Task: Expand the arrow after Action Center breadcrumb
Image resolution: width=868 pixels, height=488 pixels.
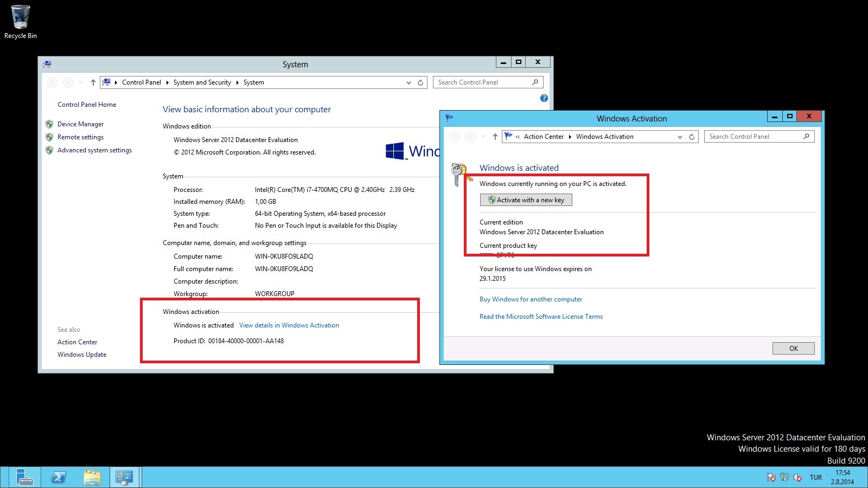Action: coord(570,137)
